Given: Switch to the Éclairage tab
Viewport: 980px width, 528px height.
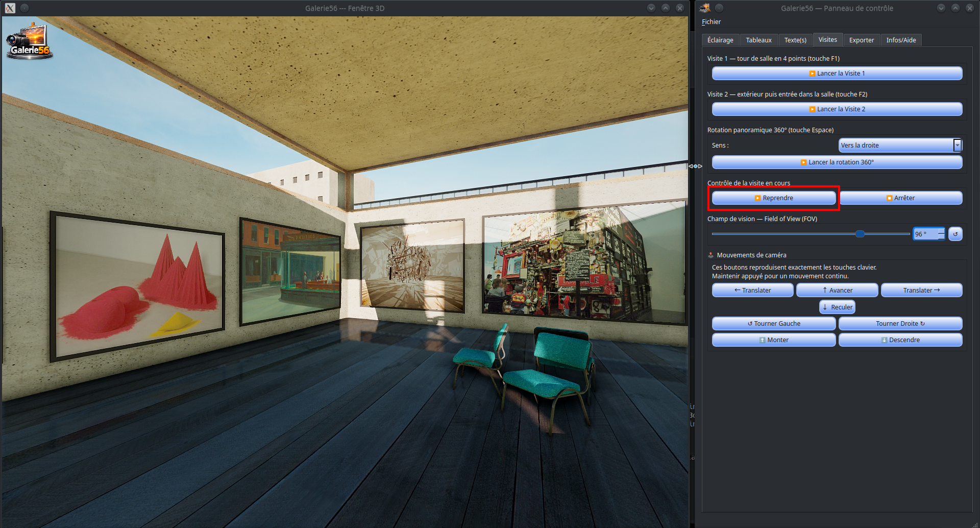Looking at the screenshot, I should coord(720,40).
